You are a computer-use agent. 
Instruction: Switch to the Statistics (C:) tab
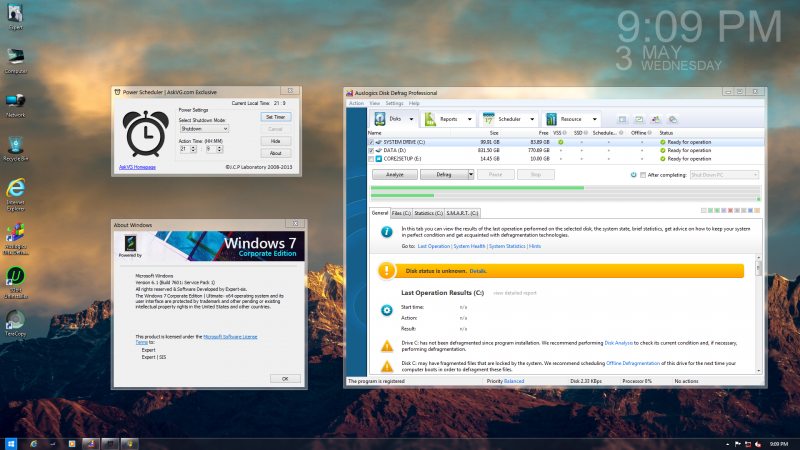pyautogui.click(x=428, y=213)
